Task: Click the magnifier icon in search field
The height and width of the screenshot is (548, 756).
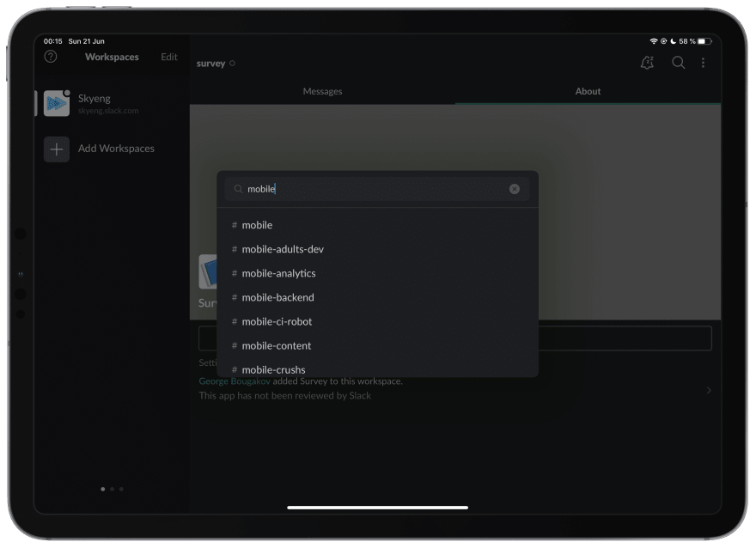Action: point(238,189)
